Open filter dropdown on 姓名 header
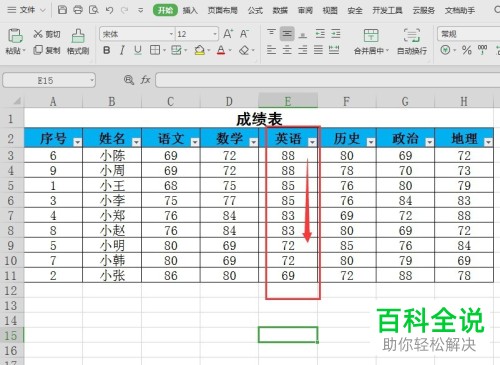This screenshot has height=365, width=500. point(136,142)
